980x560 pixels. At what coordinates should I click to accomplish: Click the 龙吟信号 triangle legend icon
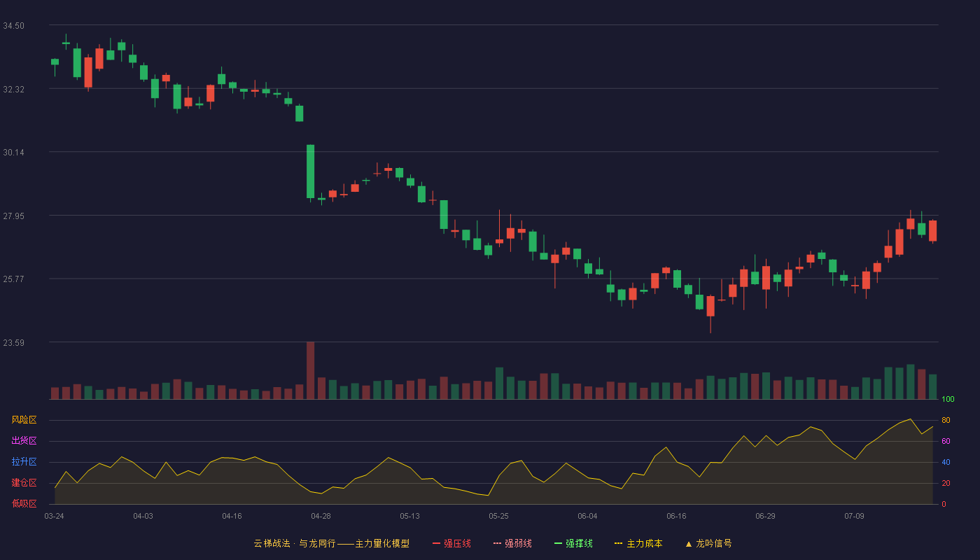click(x=689, y=544)
